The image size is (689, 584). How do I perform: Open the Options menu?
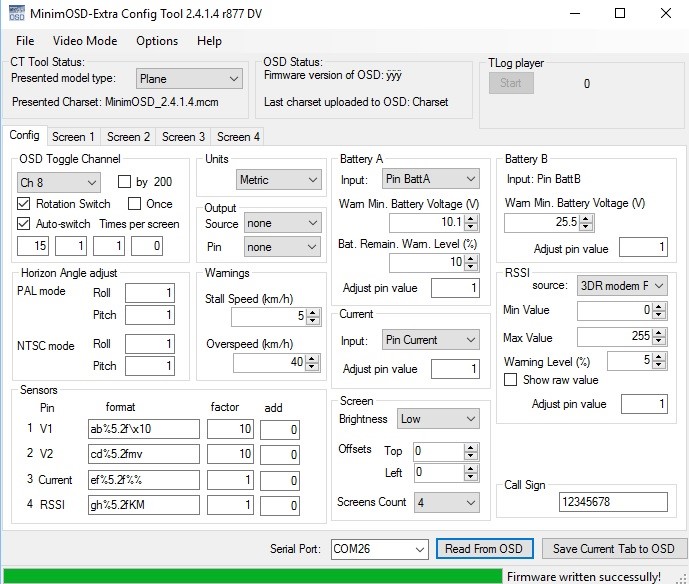157,41
